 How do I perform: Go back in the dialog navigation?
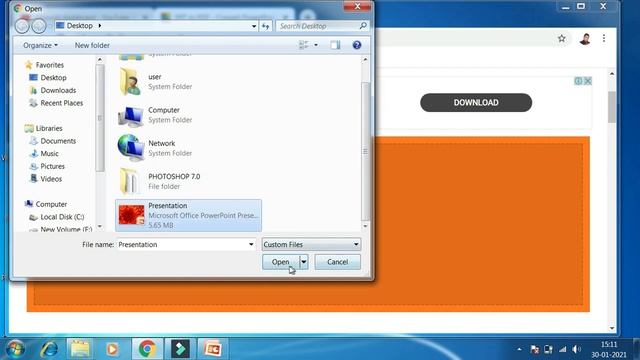point(22,26)
